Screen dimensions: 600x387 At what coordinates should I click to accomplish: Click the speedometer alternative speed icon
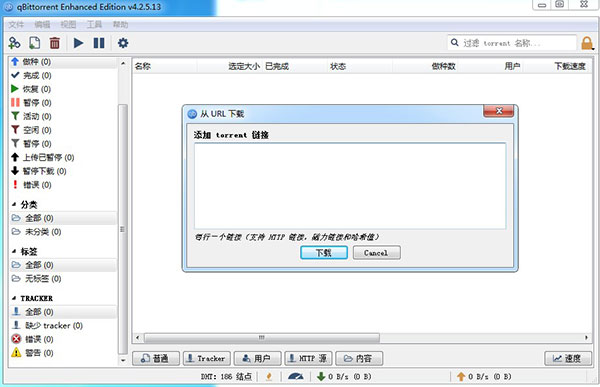coord(295,377)
